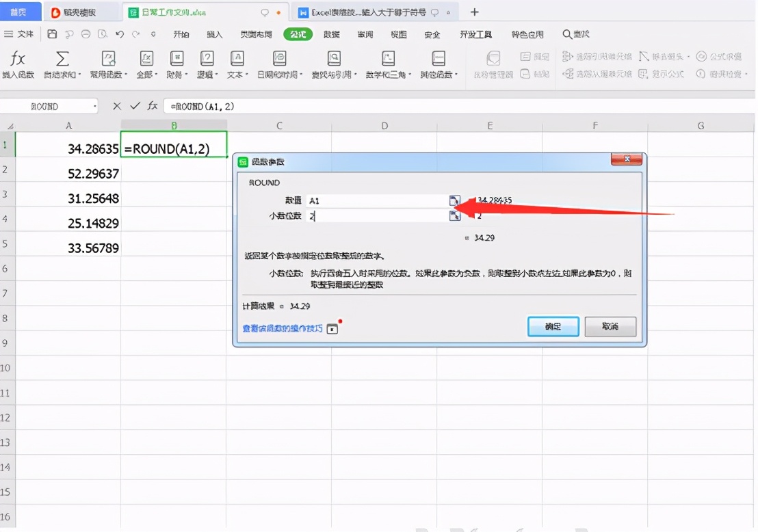Click the All functions (全部) icon
758x532 pixels.
(x=146, y=59)
